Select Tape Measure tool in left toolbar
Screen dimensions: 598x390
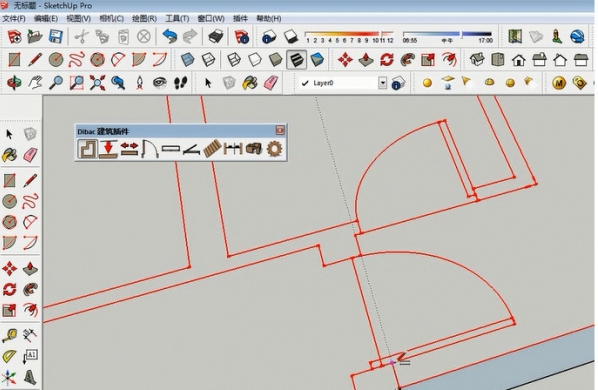[x=9, y=335]
